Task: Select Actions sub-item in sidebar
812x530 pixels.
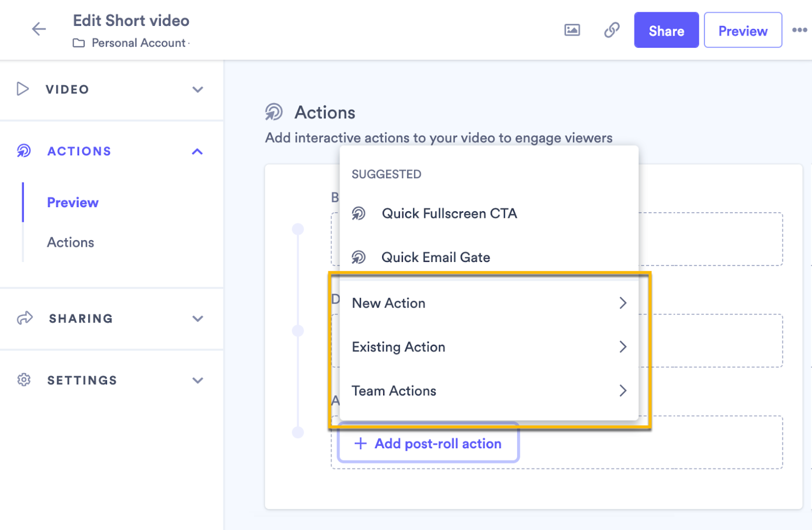Action: (x=70, y=242)
